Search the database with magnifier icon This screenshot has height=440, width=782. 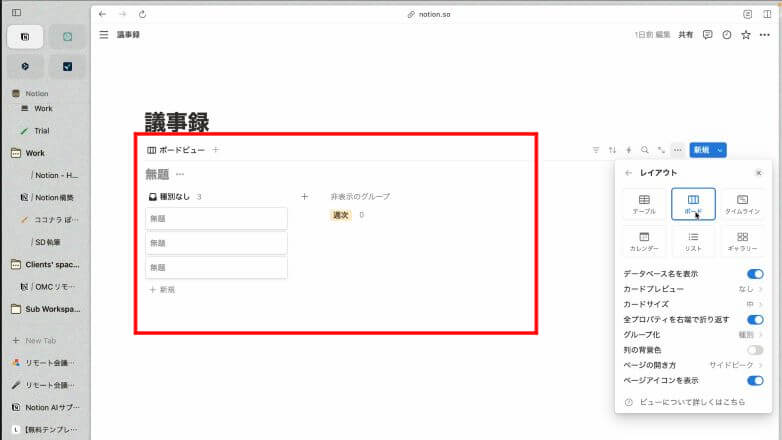[x=645, y=150]
